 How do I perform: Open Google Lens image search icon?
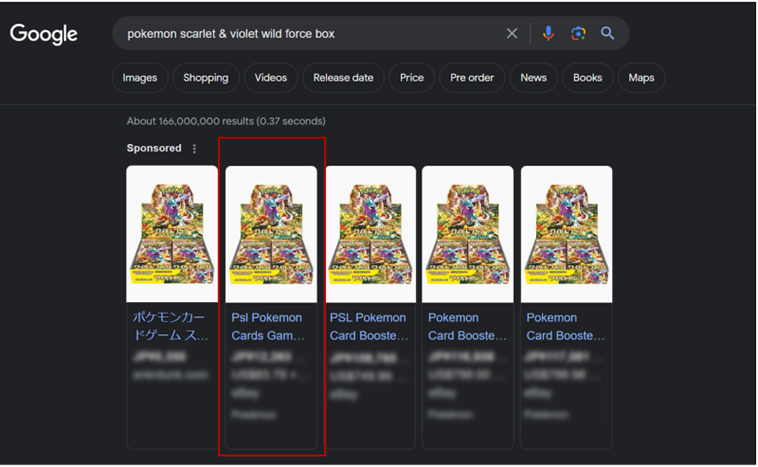(578, 33)
